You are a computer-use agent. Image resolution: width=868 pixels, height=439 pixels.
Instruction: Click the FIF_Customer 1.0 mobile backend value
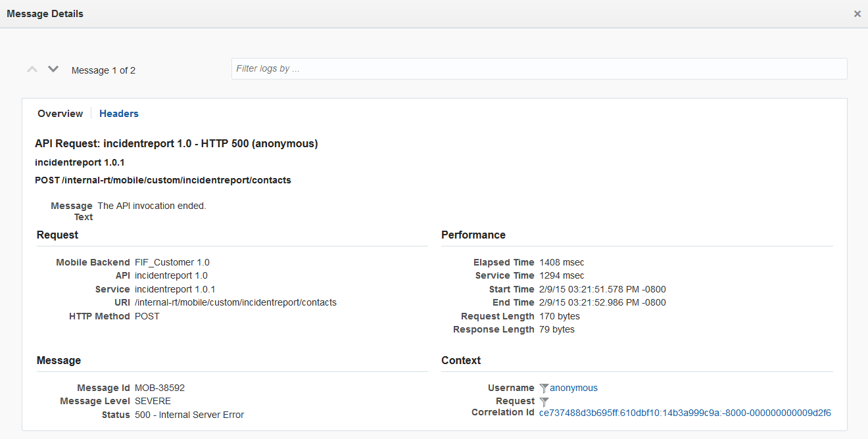tap(172, 262)
